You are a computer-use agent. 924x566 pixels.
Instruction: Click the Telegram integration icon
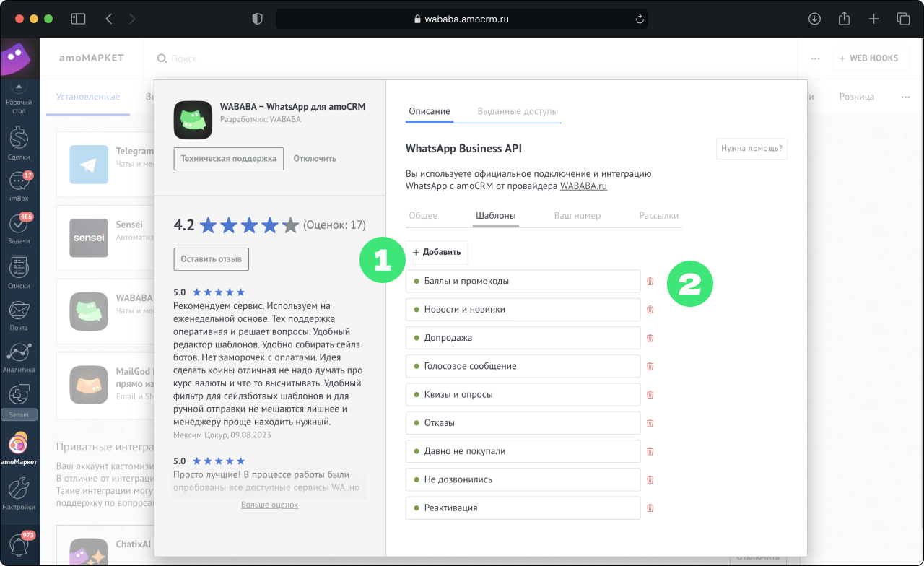(x=88, y=165)
